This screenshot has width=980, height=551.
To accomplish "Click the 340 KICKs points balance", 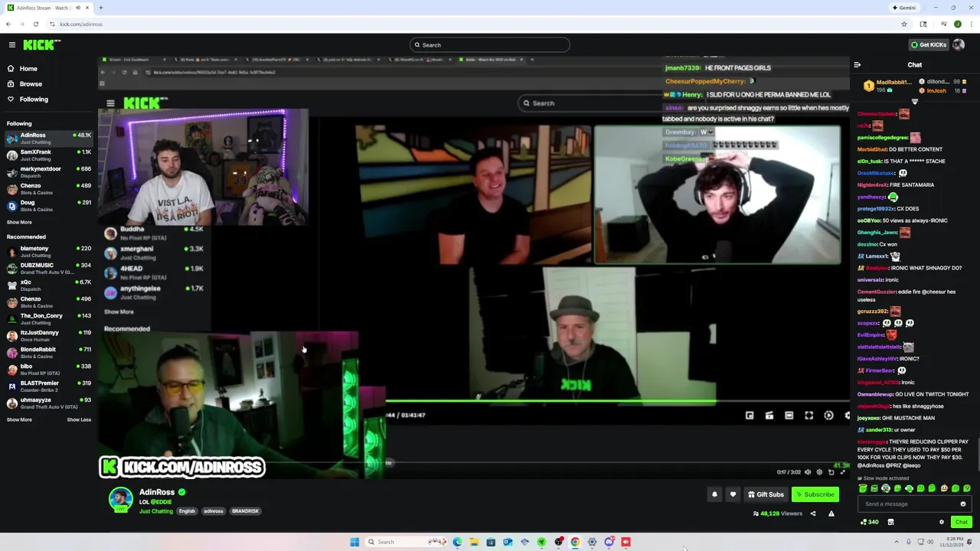I will click(870, 523).
